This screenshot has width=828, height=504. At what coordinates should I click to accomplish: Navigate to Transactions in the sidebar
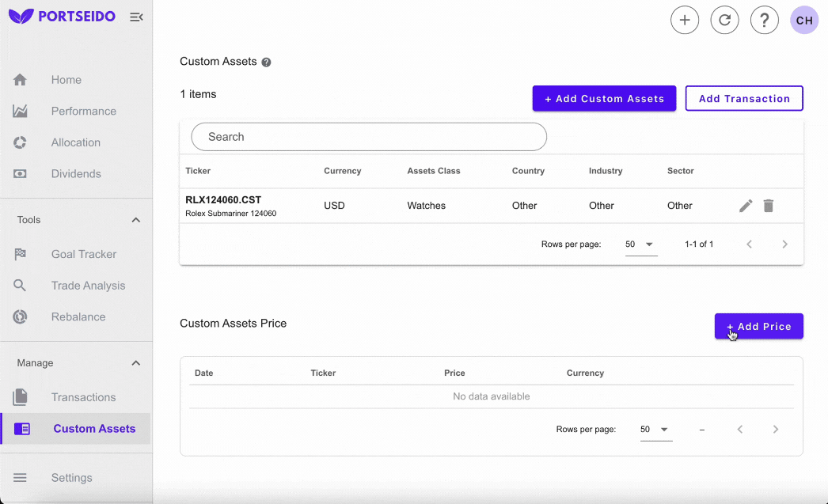[x=85, y=397]
